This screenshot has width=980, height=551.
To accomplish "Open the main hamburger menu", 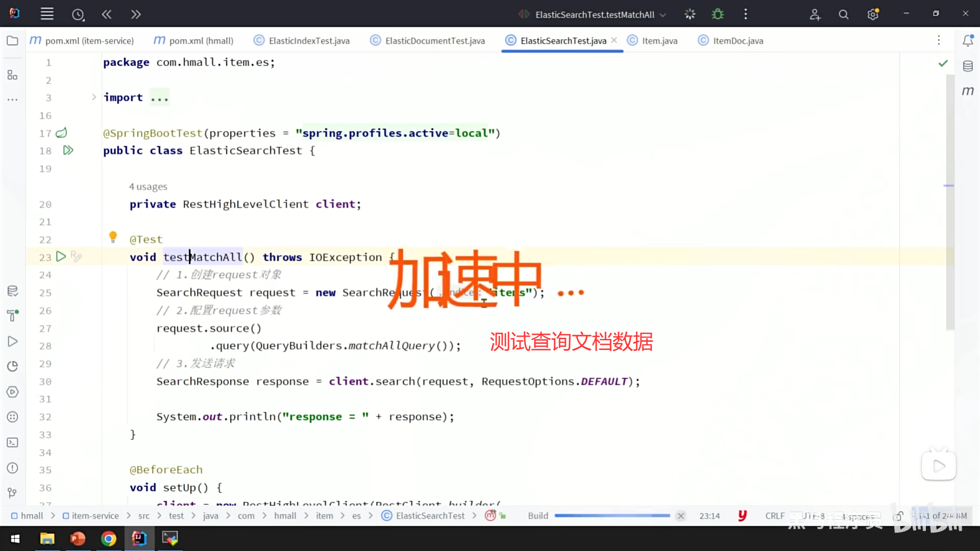I will point(47,14).
